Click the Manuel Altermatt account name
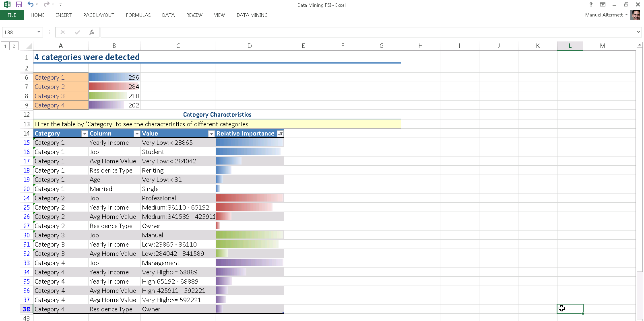Image resolution: width=644 pixels, height=321 pixels. pos(604,15)
